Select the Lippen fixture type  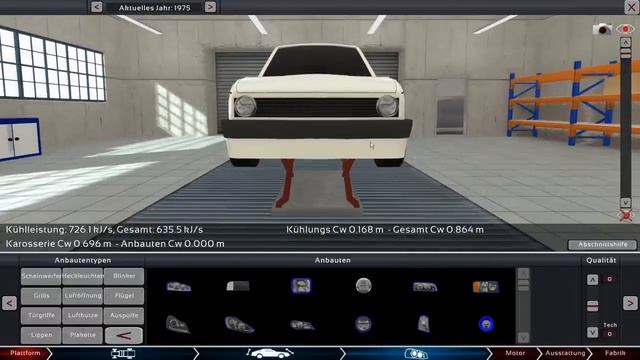[41, 335]
